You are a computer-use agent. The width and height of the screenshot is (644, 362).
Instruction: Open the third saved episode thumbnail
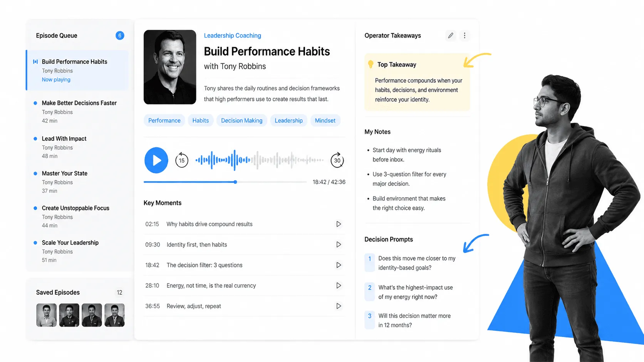[x=92, y=315]
